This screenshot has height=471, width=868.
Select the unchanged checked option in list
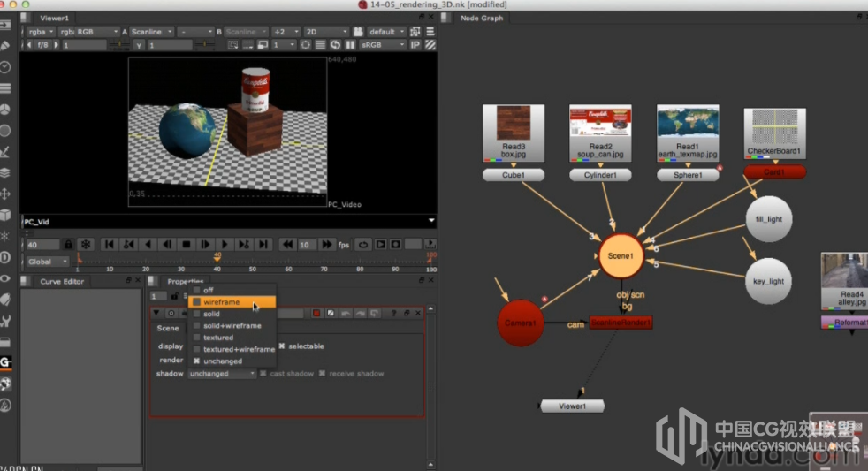click(x=232, y=361)
